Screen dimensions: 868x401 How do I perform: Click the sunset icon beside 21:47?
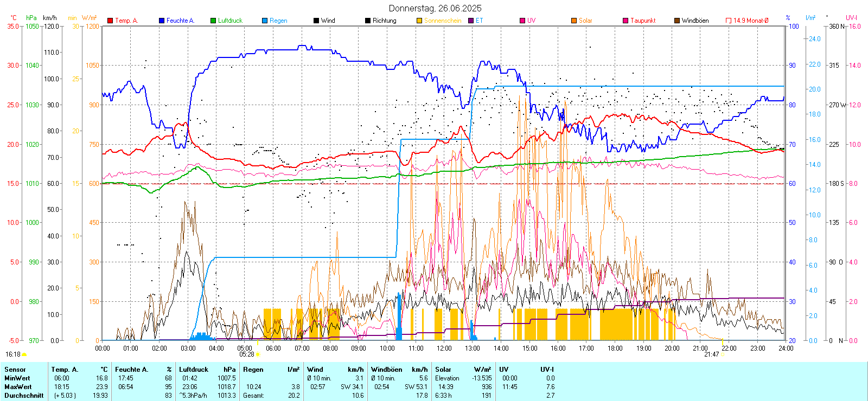(x=723, y=354)
